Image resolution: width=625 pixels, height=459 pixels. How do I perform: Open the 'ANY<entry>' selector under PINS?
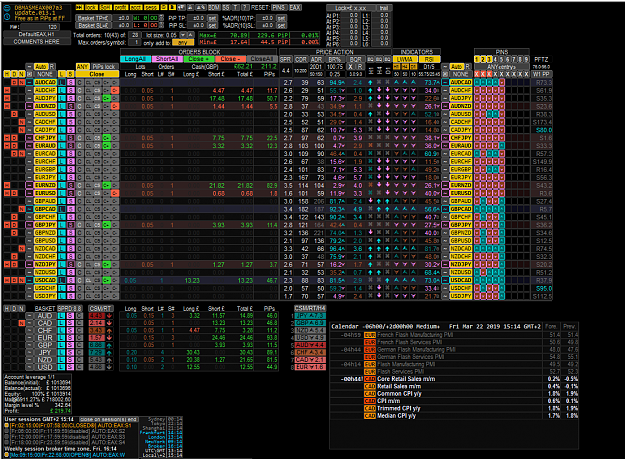click(501, 67)
